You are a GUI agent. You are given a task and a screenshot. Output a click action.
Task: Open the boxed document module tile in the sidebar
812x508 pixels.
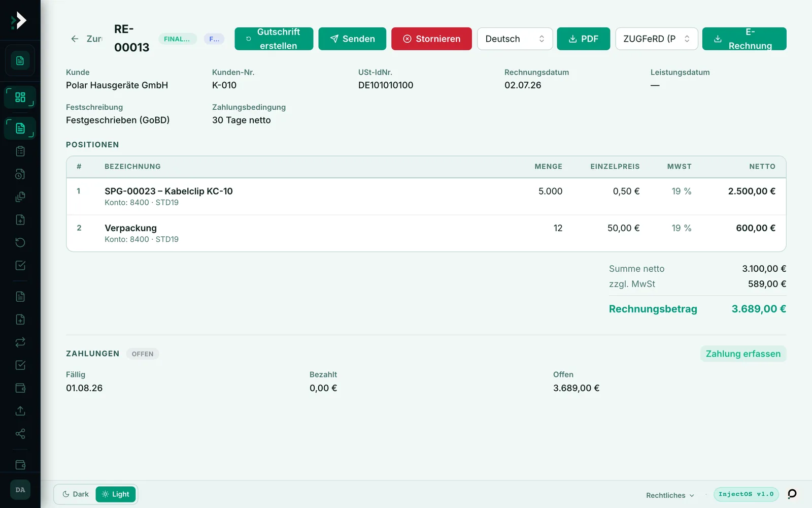tap(20, 61)
